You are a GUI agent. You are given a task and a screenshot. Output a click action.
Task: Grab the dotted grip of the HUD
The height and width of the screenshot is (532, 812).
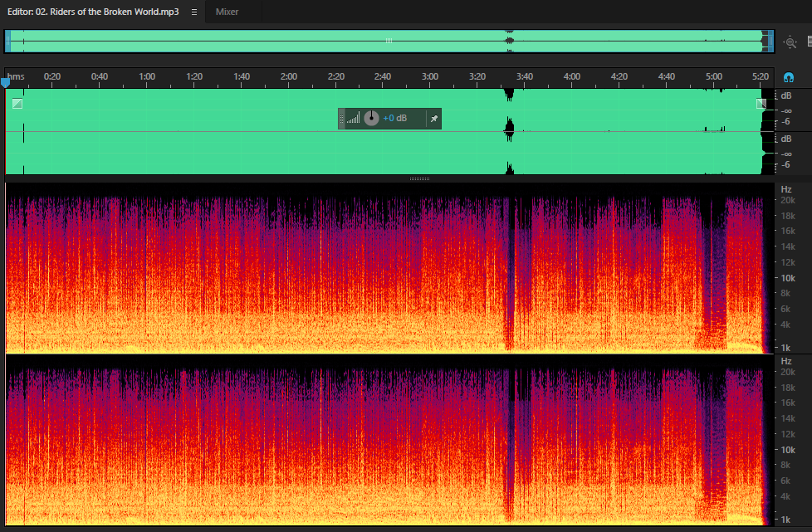coord(342,119)
